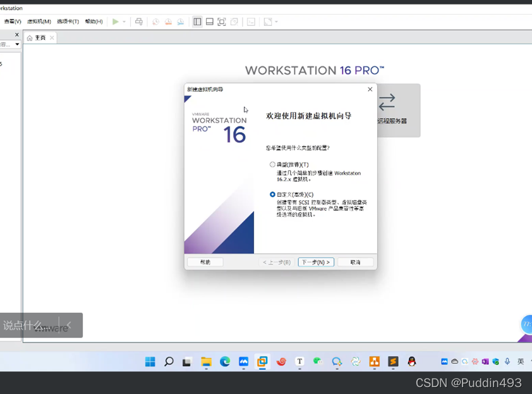Click the Unity mode toolbar icon

234,22
